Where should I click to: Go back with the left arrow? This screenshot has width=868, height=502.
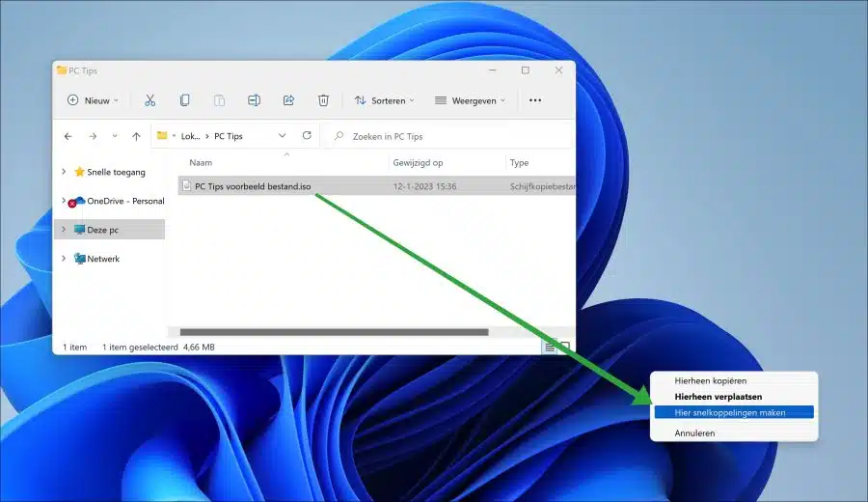68,136
